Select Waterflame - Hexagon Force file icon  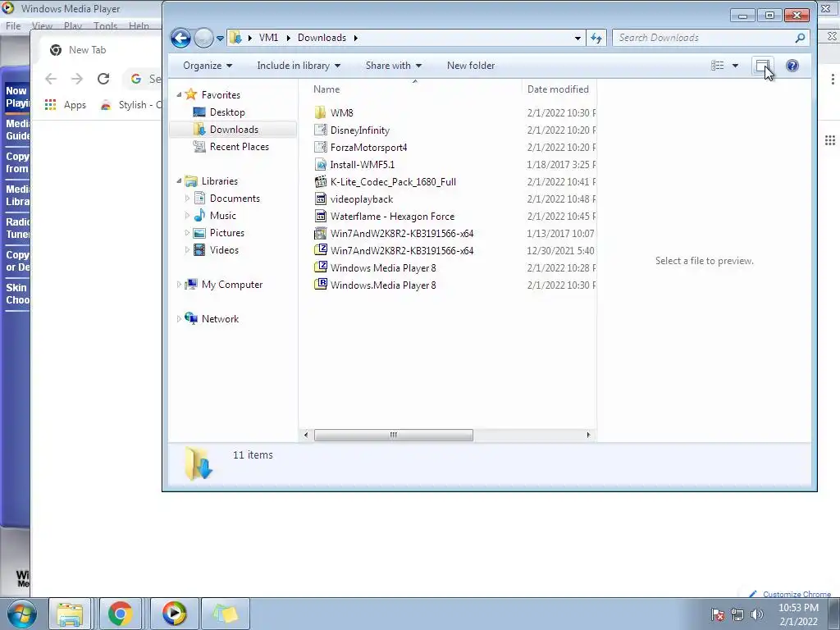tap(321, 216)
